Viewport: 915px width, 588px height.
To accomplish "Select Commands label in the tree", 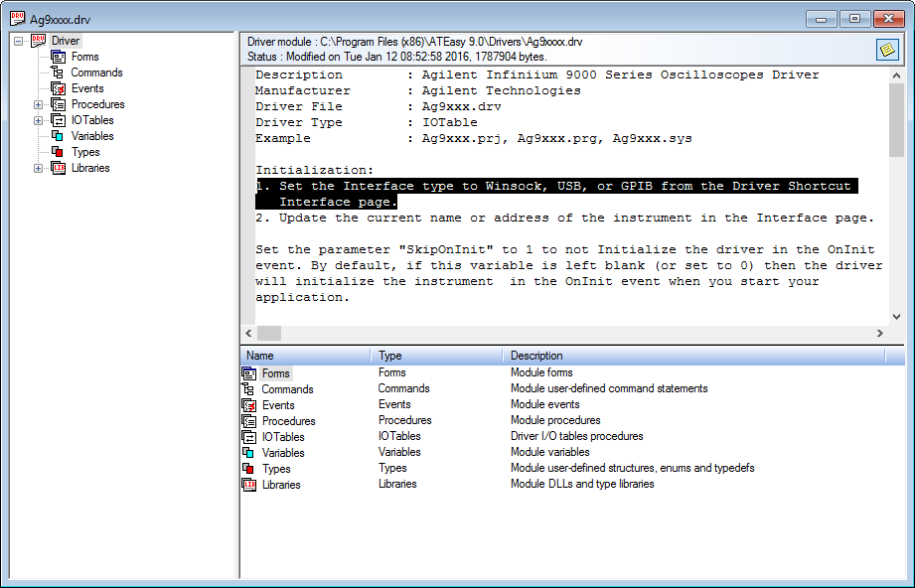I will [97, 73].
